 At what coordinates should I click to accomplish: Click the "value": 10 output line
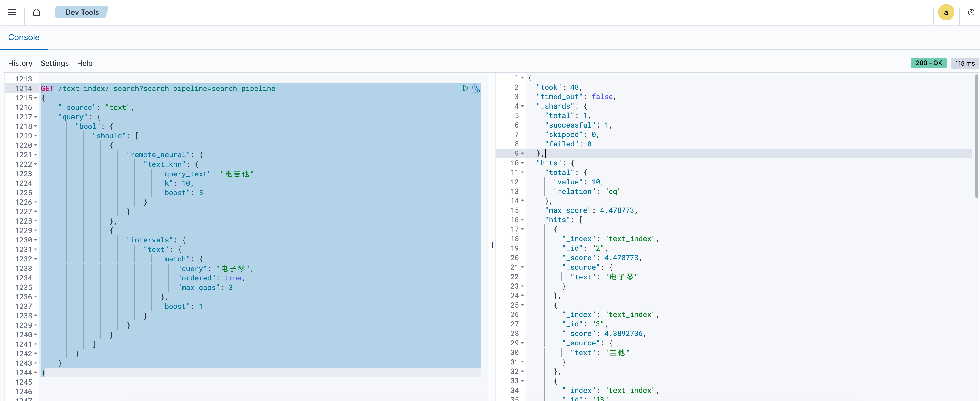(x=578, y=182)
